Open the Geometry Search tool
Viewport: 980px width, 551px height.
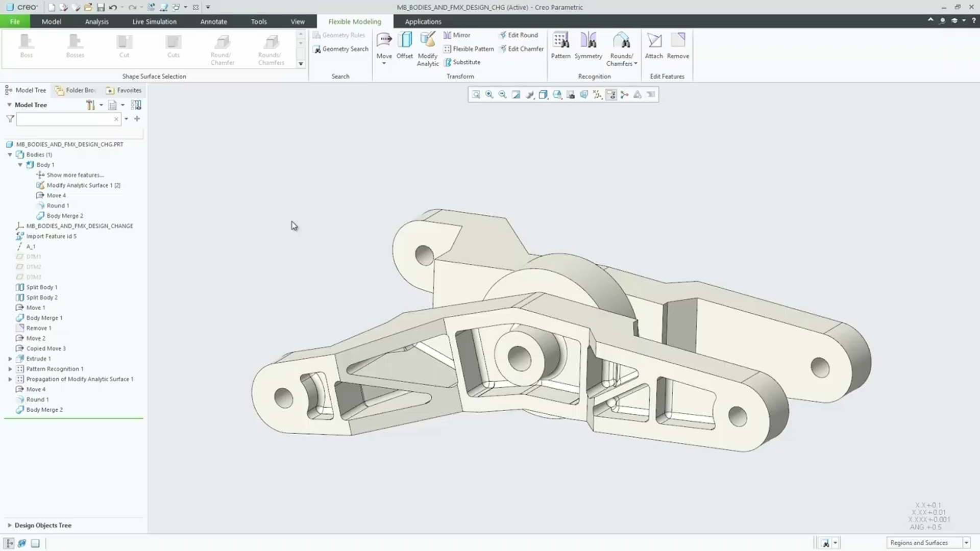[340, 49]
